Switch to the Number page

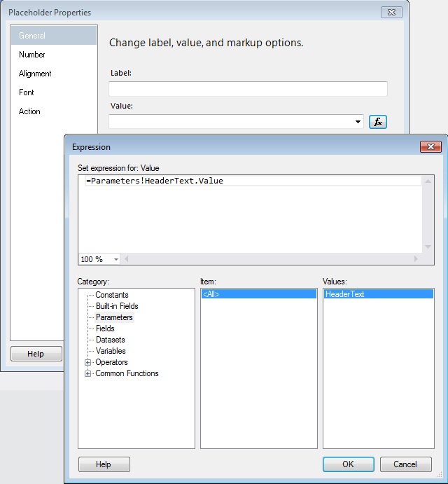(x=32, y=55)
